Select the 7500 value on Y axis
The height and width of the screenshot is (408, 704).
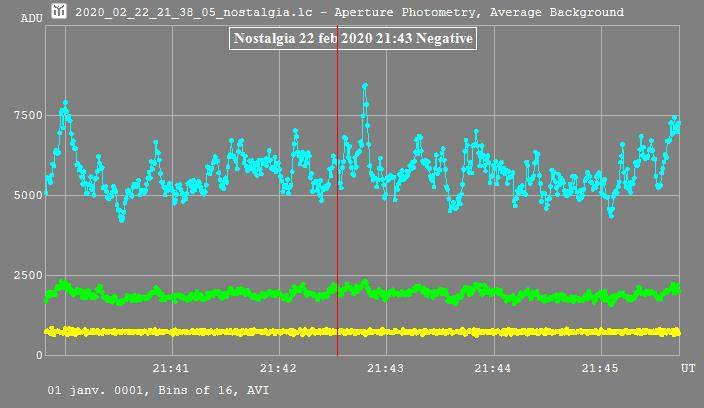[x=28, y=116]
